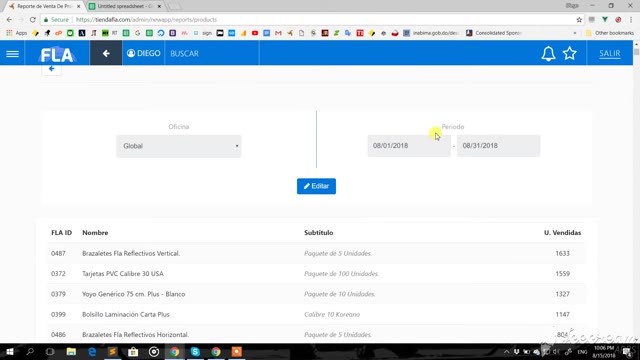Open Sublime Text from the taskbar
This screenshot has height=360, width=640.
[x=112, y=351]
